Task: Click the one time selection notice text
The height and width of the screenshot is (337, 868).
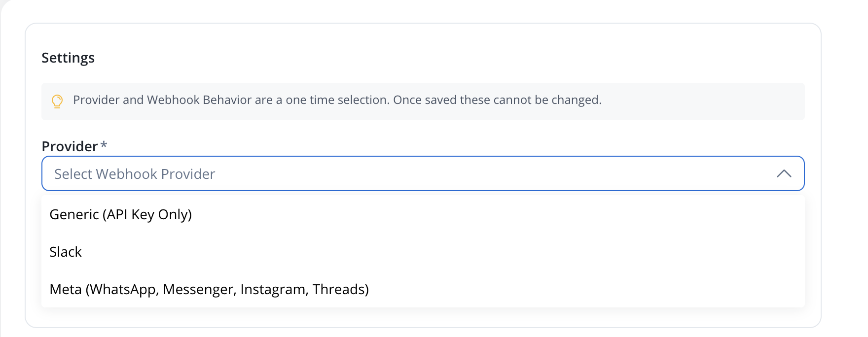Action: (x=337, y=100)
